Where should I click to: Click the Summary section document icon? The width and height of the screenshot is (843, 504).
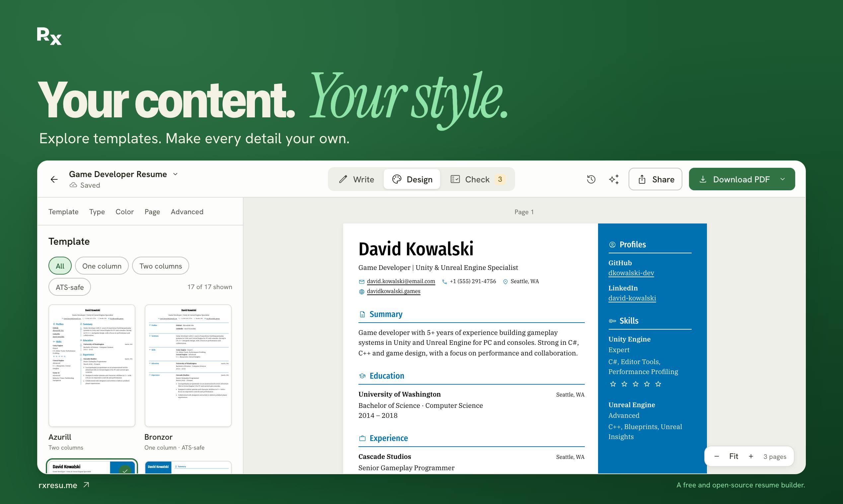coord(362,314)
